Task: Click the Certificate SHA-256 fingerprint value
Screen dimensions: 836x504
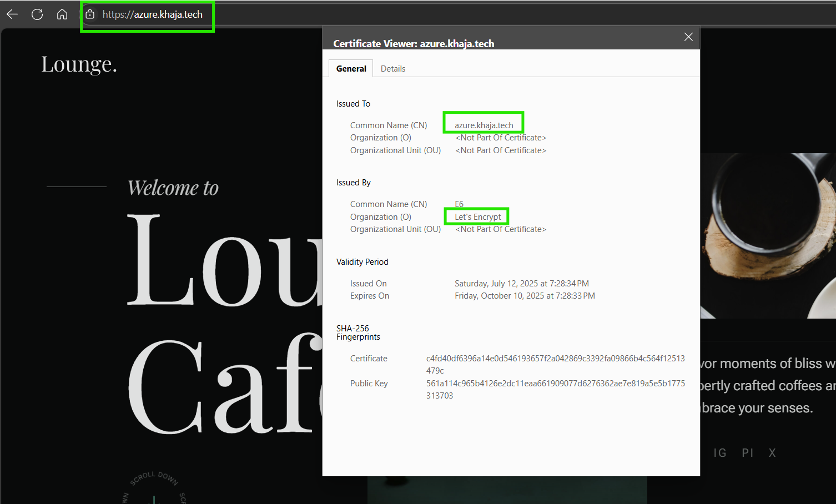Action: pyautogui.click(x=555, y=364)
